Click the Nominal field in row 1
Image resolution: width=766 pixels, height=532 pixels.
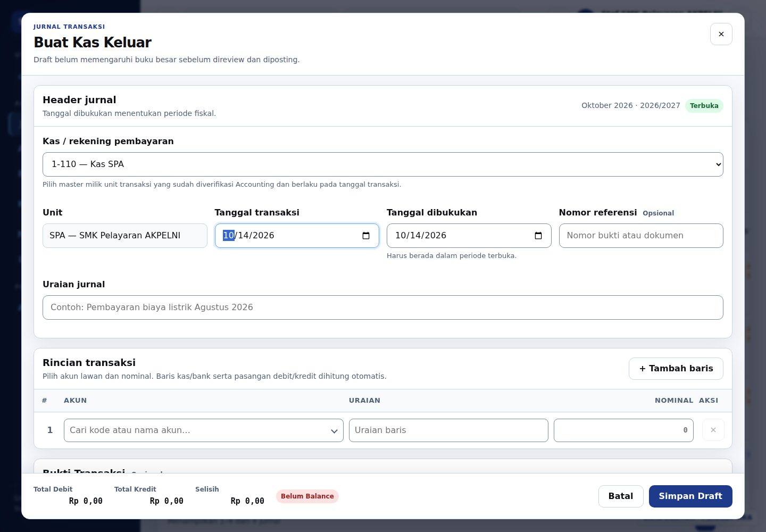(x=623, y=430)
